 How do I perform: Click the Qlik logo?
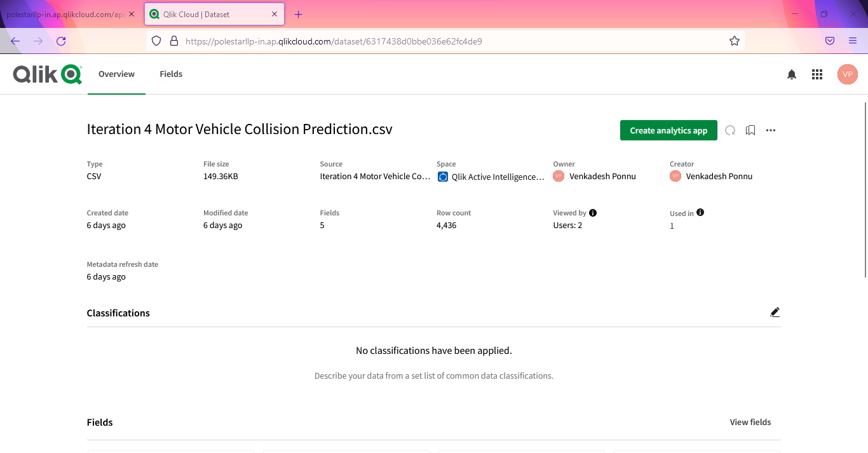point(47,74)
